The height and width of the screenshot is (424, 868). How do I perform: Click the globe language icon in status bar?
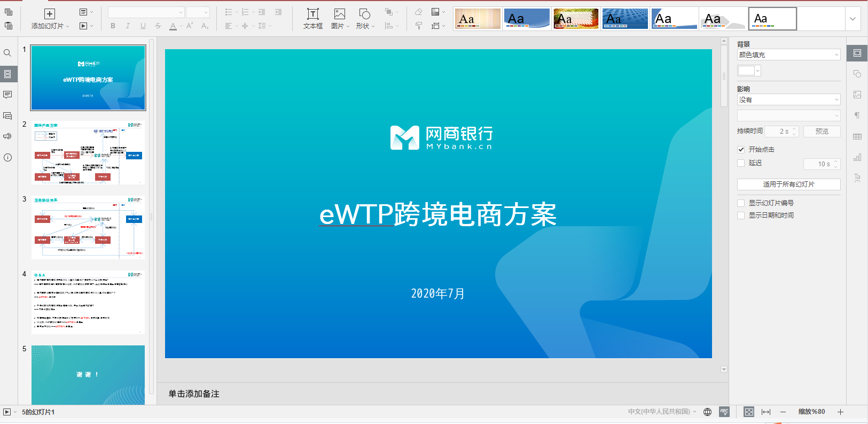pos(708,412)
